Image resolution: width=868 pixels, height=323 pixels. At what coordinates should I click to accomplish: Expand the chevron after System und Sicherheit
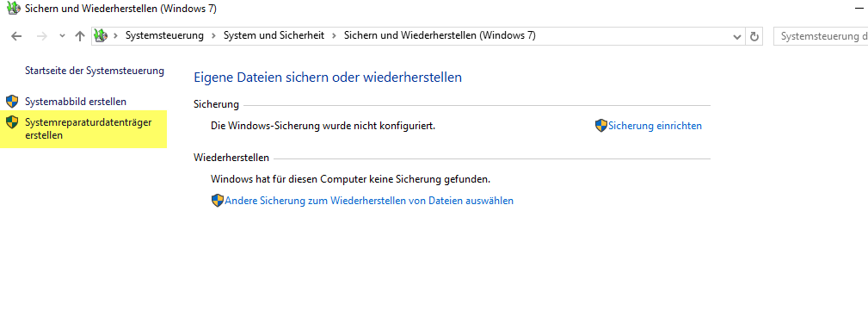click(x=335, y=35)
